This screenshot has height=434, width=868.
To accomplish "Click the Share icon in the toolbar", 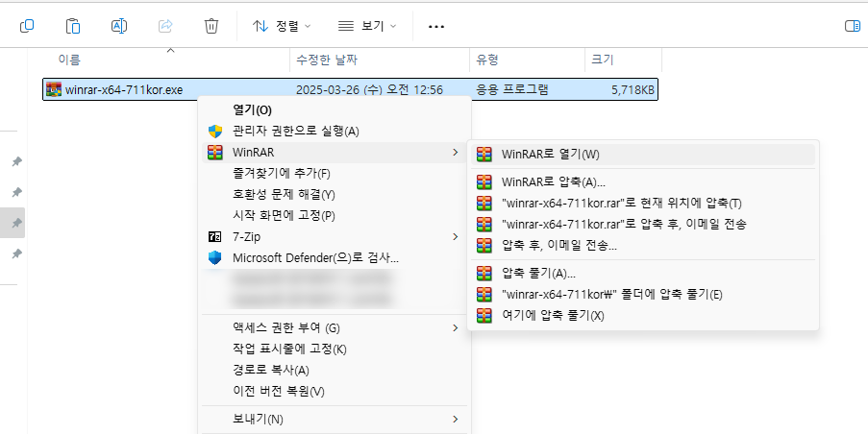I will [165, 26].
